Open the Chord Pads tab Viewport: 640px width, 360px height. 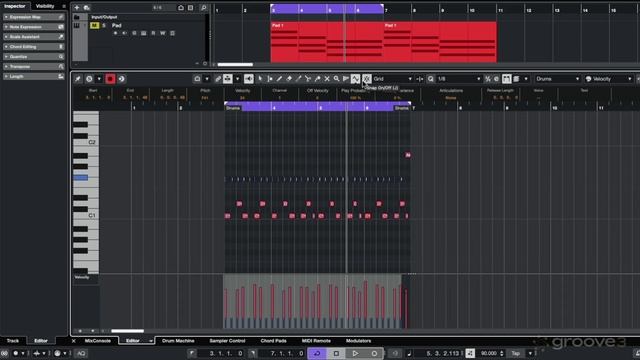[273, 340]
